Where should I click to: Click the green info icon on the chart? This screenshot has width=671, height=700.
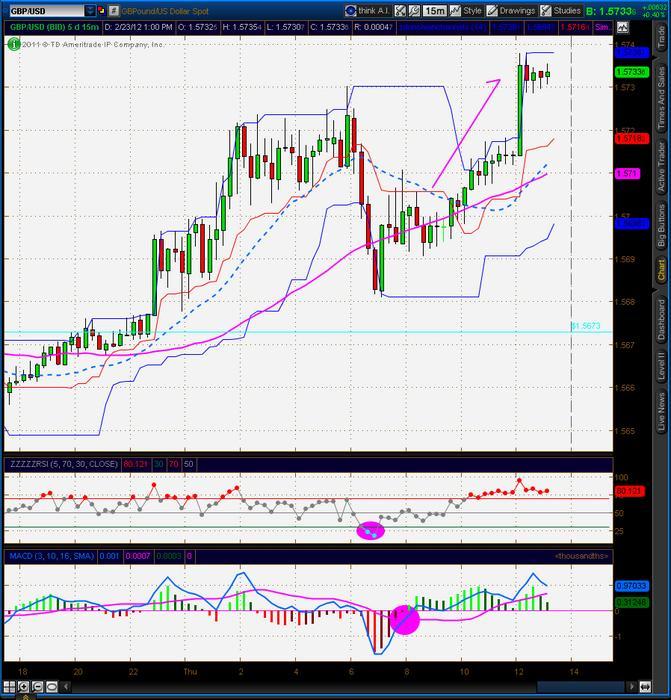coord(14,44)
